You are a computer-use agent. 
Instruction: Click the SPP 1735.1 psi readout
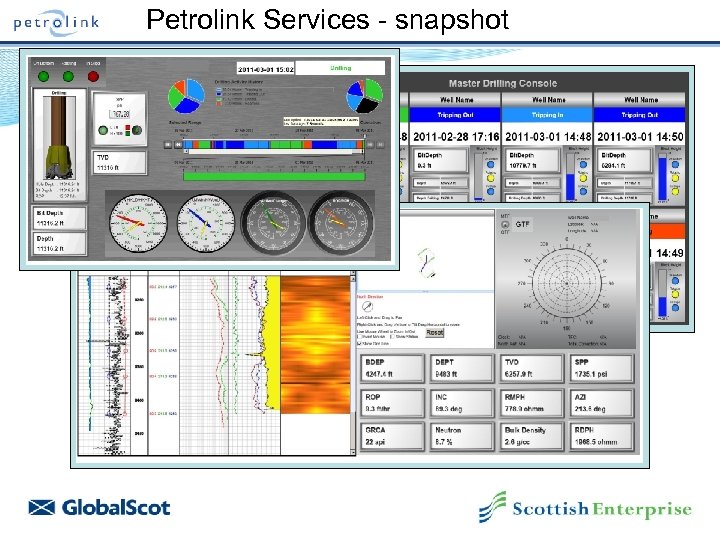coord(601,368)
